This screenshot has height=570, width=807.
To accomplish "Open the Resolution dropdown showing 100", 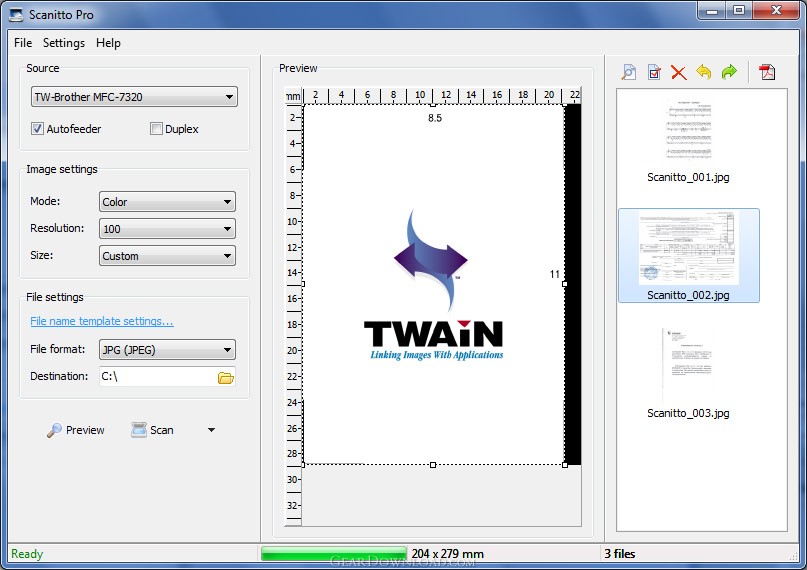I will (x=167, y=229).
